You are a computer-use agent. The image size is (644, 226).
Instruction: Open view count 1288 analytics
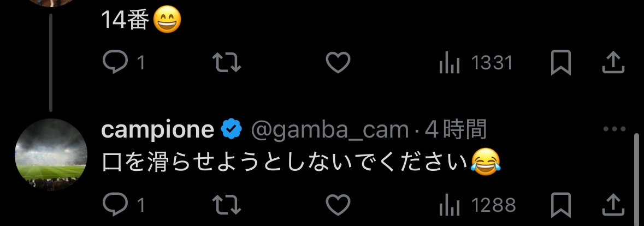477,205
